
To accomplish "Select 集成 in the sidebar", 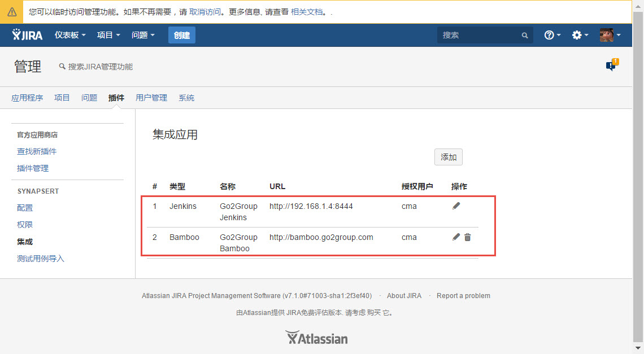I will (25, 242).
